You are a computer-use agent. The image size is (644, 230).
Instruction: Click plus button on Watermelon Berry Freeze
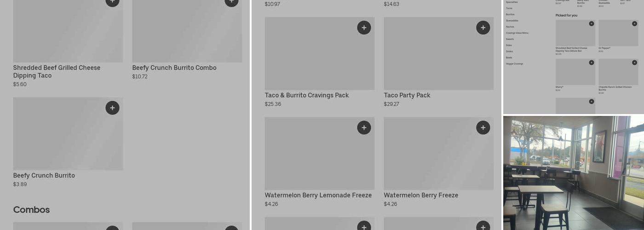click(483, 127)
